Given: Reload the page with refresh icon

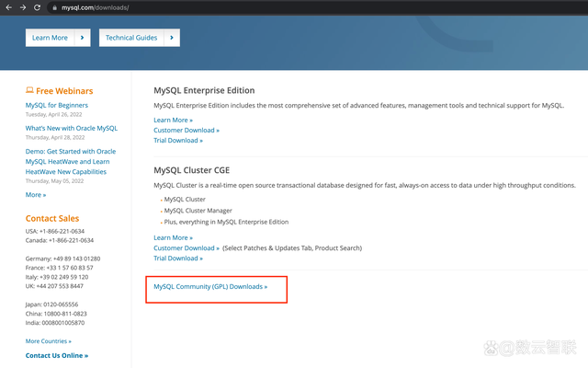Looking at the screenshot, I should coord(38,7).
